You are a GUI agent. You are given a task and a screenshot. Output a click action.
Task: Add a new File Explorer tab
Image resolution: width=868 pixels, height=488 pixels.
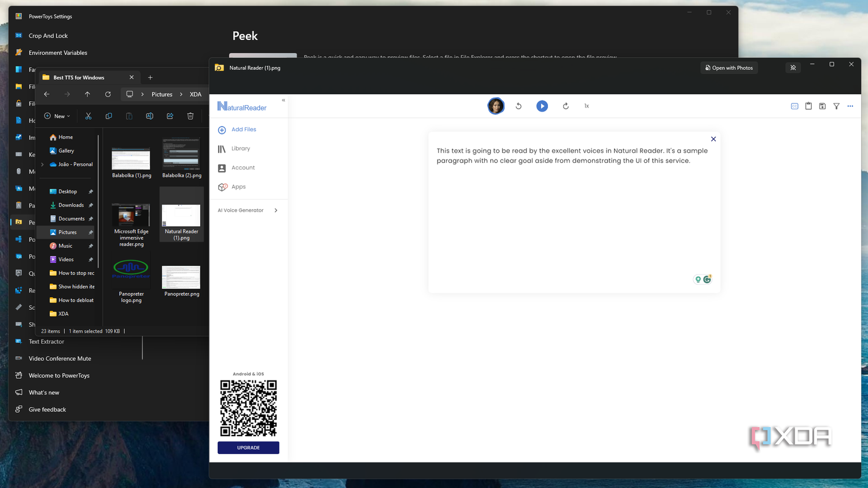tap(150, 77)
